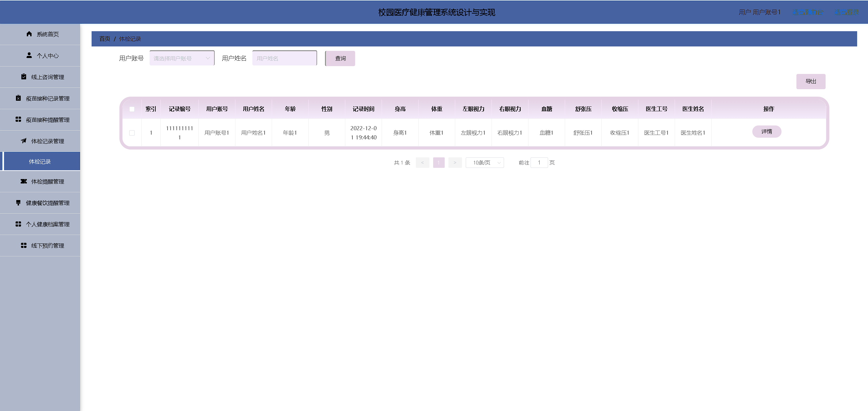
Task: Click the clipboard icon beside 线上咨询管理
Action: click(x=24, y=77)
